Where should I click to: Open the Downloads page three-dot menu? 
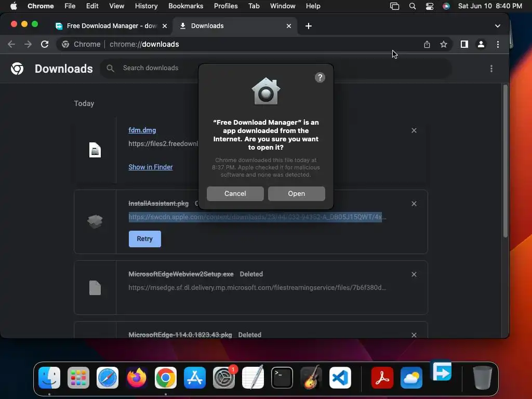(x=491, y=69)
